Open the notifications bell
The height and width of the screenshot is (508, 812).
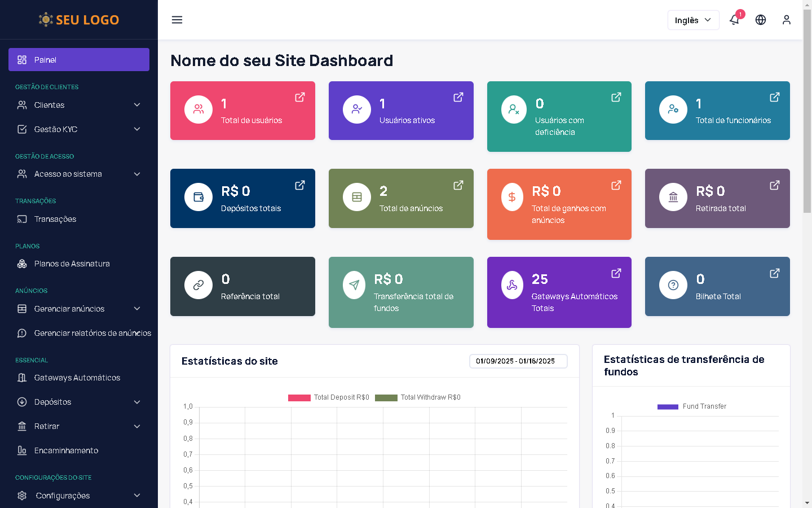coord(734,20)
